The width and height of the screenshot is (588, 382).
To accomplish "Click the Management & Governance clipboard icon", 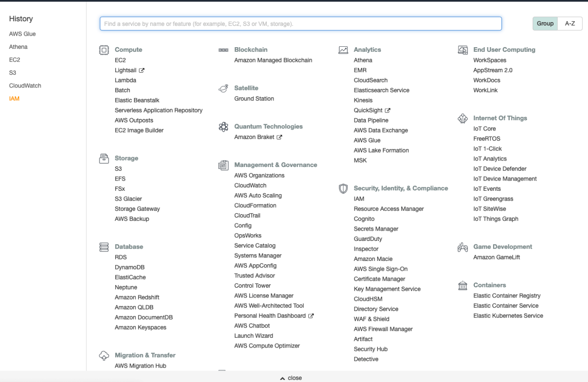I will pos(223,165).
